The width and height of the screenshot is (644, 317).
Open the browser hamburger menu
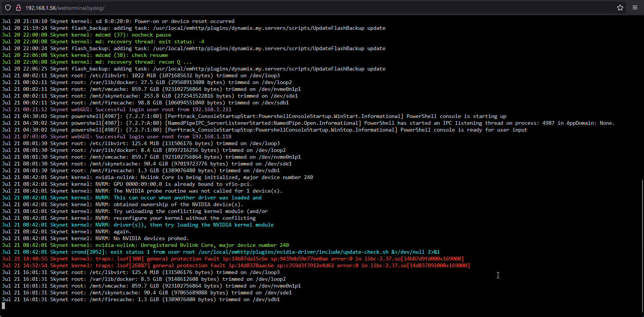pyautogui.click(x=635, y=8)
